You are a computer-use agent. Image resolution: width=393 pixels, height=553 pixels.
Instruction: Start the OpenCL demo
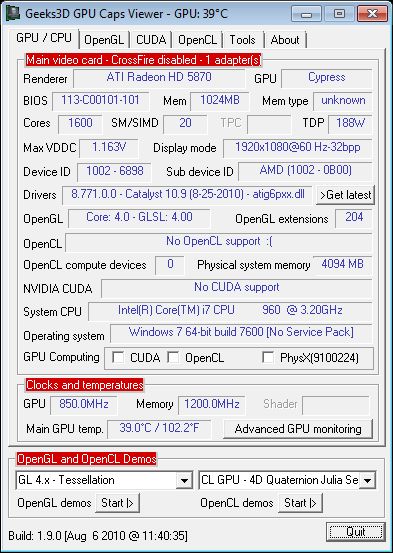coord(301,503)
